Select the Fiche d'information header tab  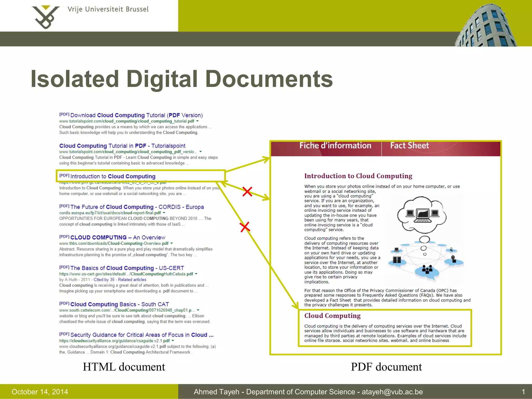tap(335, 146)
